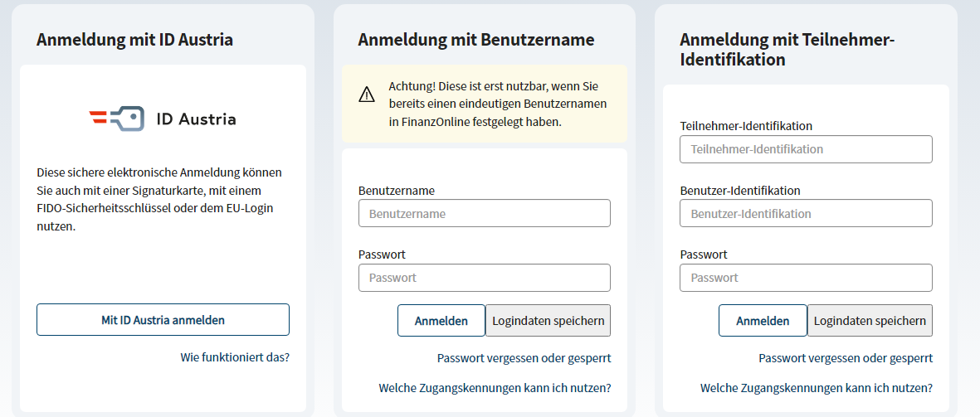Screen dimensions: 980x417
Task: Click the Anmeldung mit Benutzername heading
Action: [476, 40]
